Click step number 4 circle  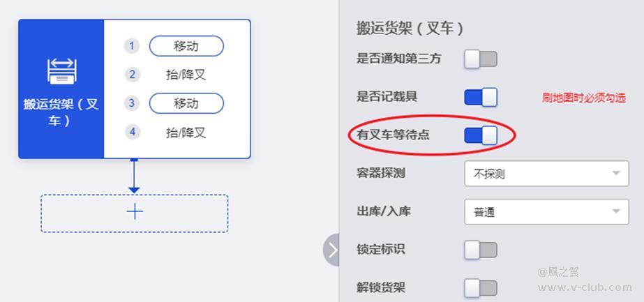coord(132,132)
